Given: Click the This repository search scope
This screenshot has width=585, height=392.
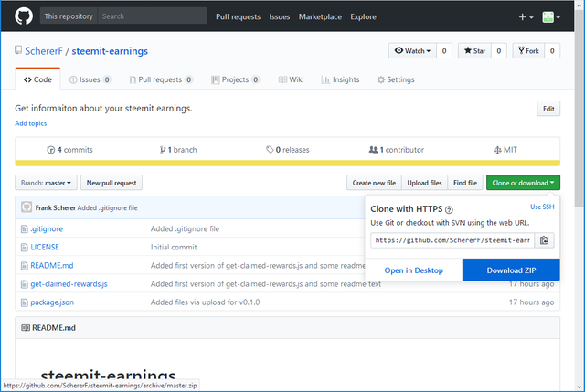Looking at the screenshot, I should (69, 16).
